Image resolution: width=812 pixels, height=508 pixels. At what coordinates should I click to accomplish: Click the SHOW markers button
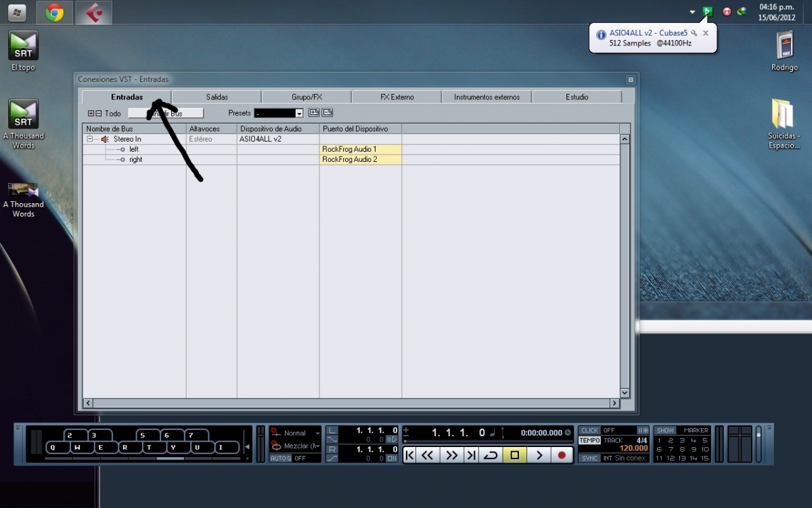tap(665, 430)
